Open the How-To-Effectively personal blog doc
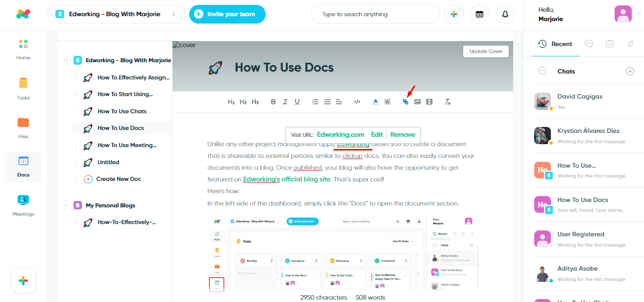The image size is (644, 302). click(127, 222)
